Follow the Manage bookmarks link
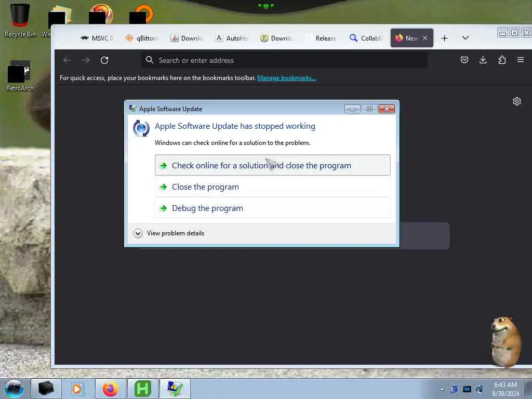Screen dimensions: 532x399 coord(286,78)
